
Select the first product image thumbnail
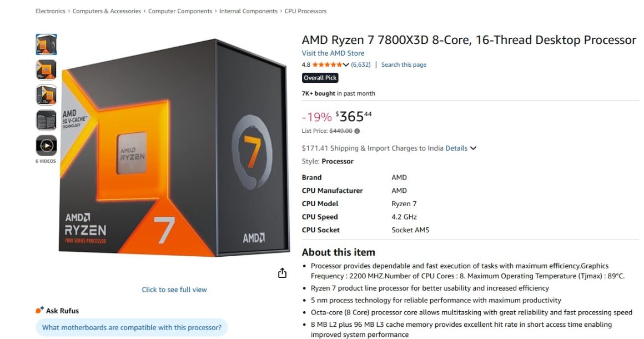46,44
